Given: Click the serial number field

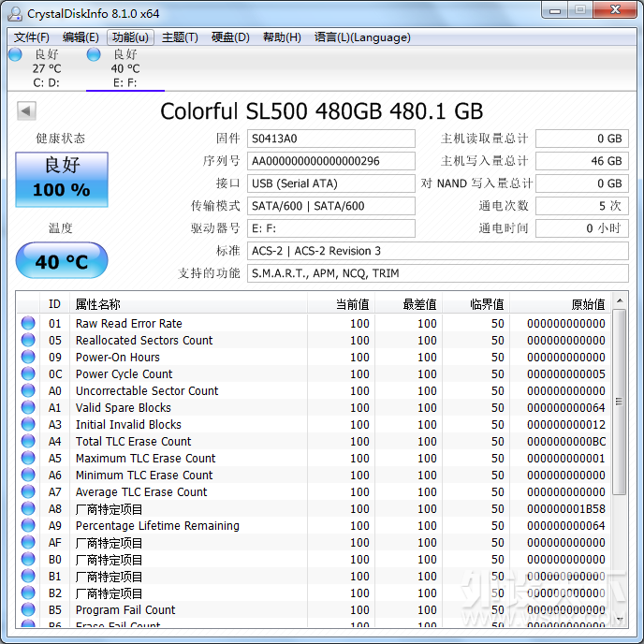Looking at the screenshot, I should (331, 161).
